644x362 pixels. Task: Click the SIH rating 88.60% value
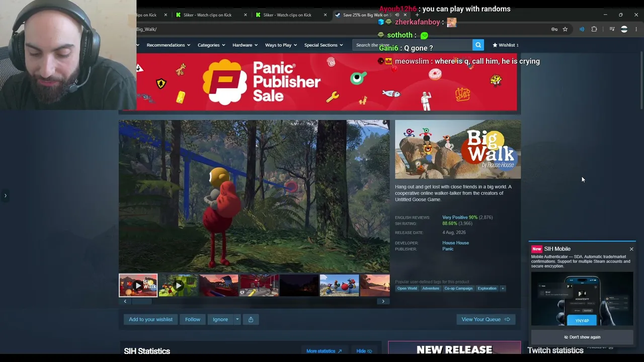[450, 223]
